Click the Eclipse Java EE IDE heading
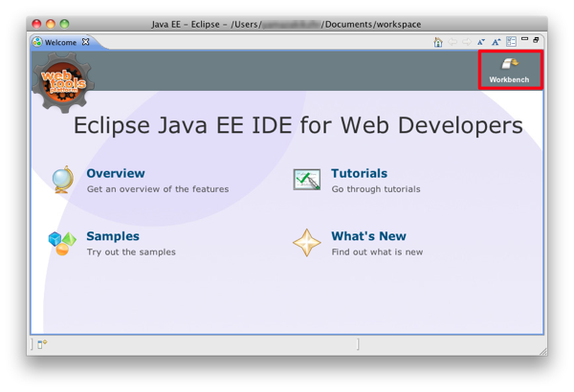 [298, 125]
